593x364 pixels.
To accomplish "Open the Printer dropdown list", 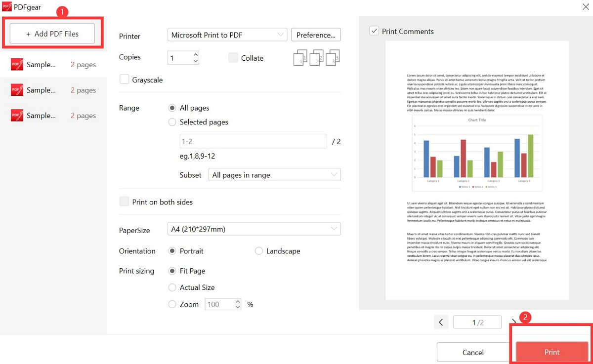I will [227, 35].
